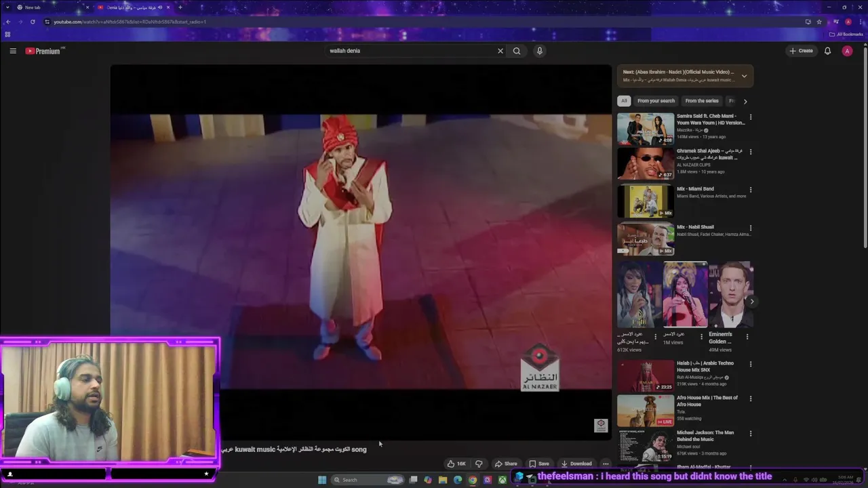Open more actions ellipsis below video
Screen dimensions: 868x488
(x=606, y=464)
